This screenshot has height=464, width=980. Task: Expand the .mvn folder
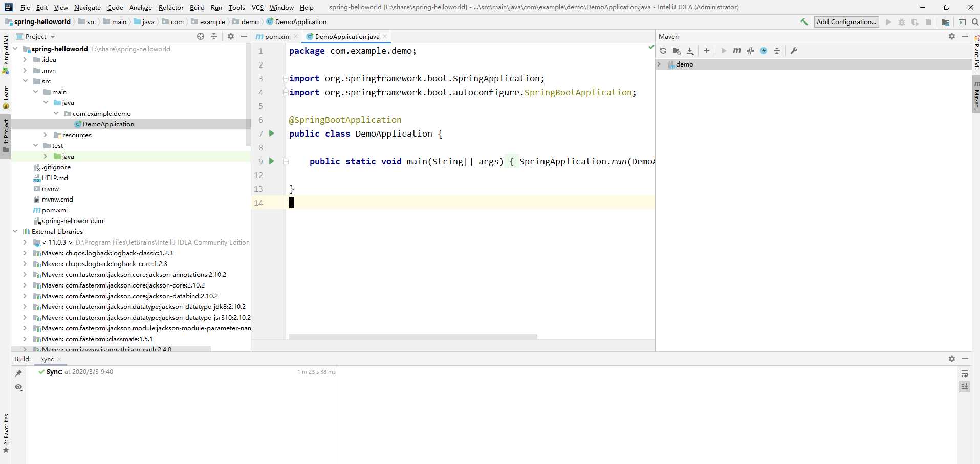(x=25, y=71)
